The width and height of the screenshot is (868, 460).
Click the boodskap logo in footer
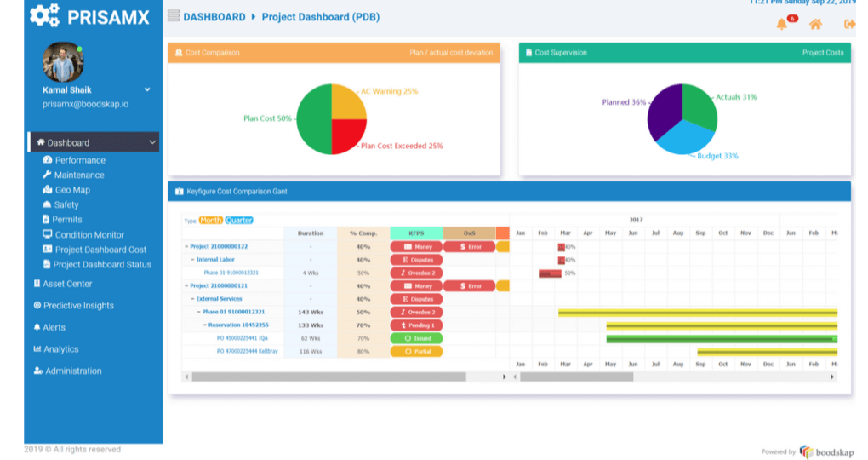tap(827, 452)
